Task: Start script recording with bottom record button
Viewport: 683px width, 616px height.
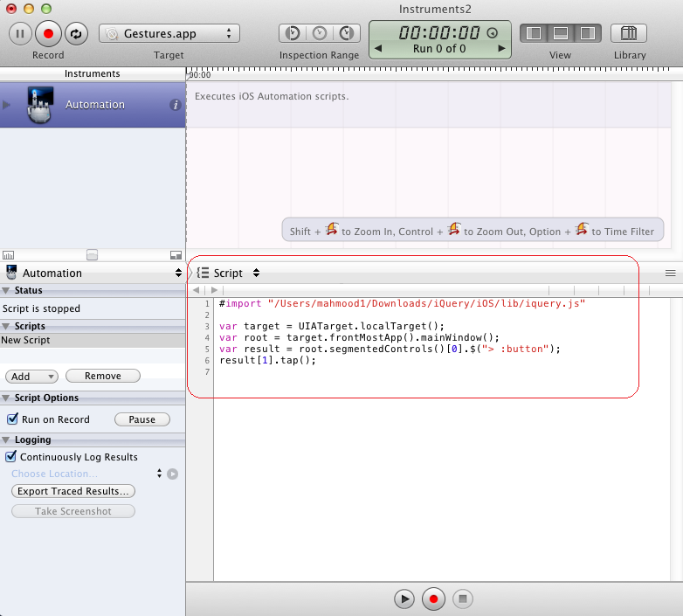Action: (433, 599)
